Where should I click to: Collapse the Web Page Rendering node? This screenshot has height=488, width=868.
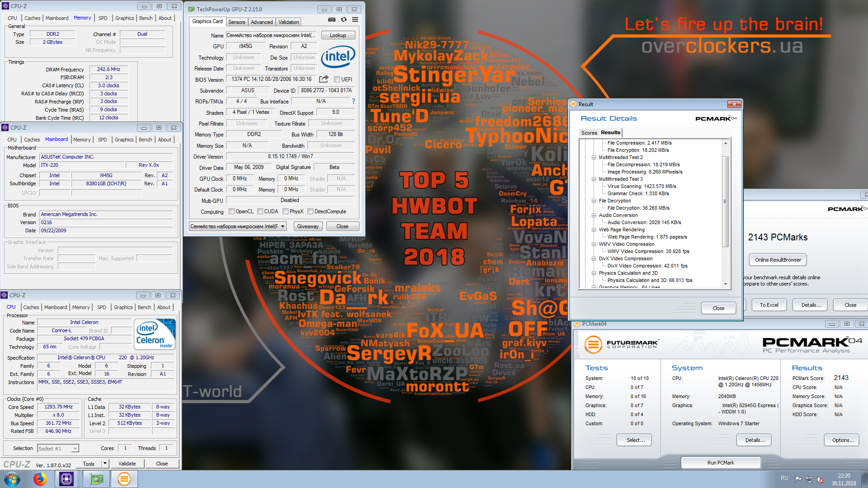tap(594, 230)
